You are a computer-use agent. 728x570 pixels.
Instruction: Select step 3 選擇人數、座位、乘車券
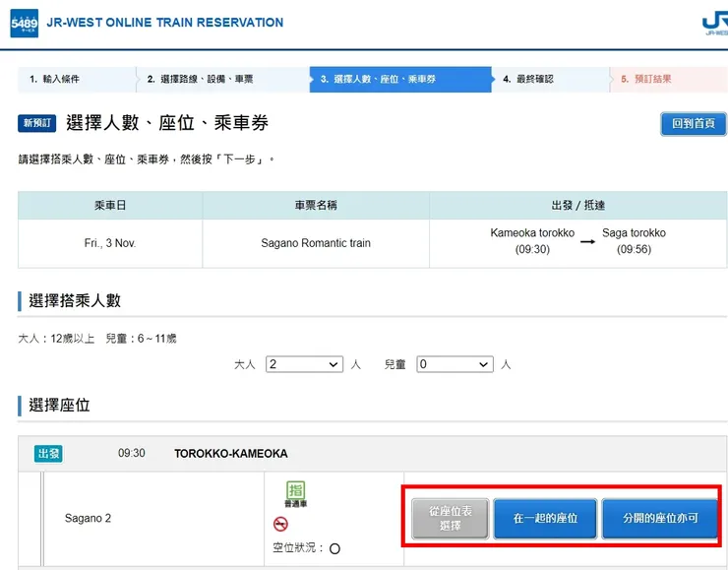(x=400, y=79)
